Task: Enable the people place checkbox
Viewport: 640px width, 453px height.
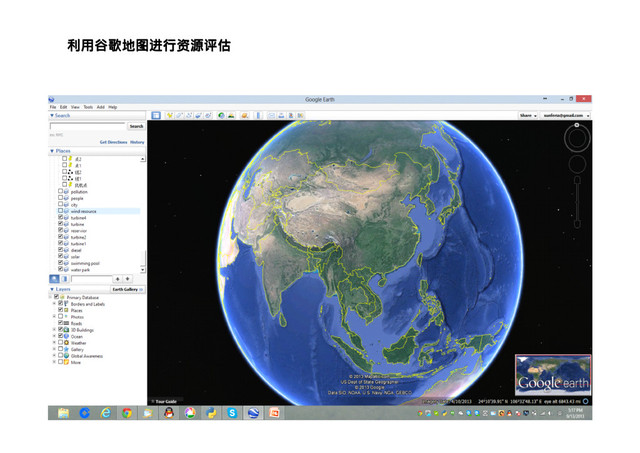Action: (60, 198)
